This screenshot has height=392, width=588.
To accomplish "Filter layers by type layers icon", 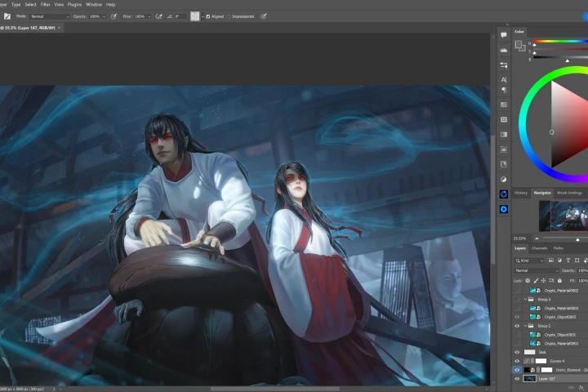I will [x=568, y=261].
